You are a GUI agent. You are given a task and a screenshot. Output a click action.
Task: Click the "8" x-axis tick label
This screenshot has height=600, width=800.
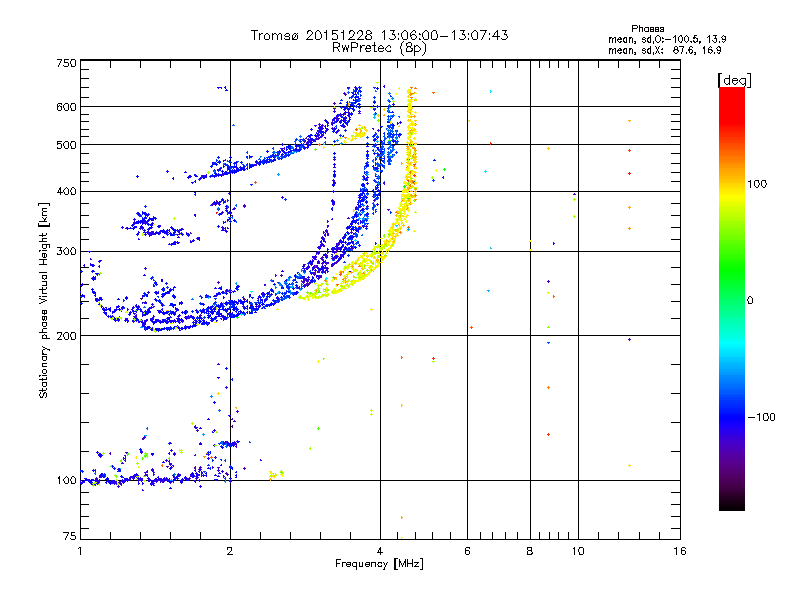click(x=530, y=551)
